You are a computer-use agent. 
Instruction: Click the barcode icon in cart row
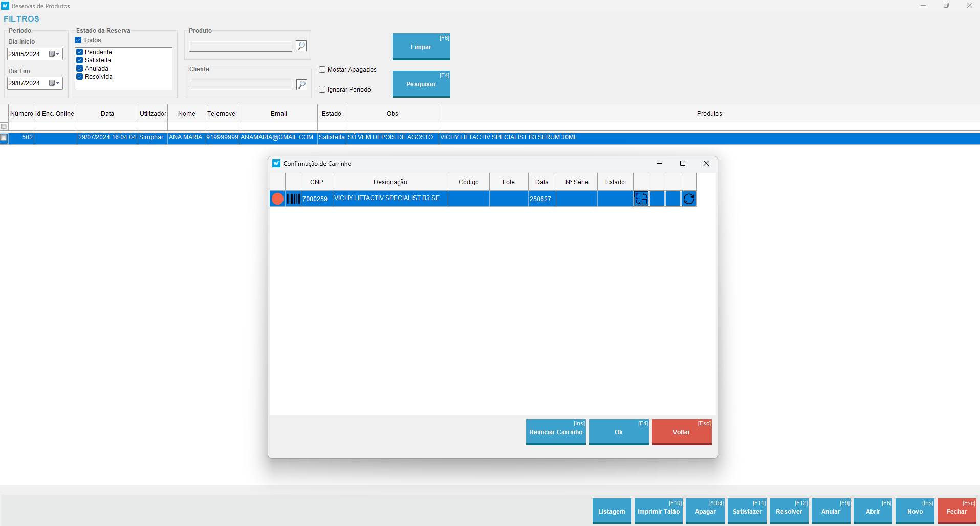point(293,199)
